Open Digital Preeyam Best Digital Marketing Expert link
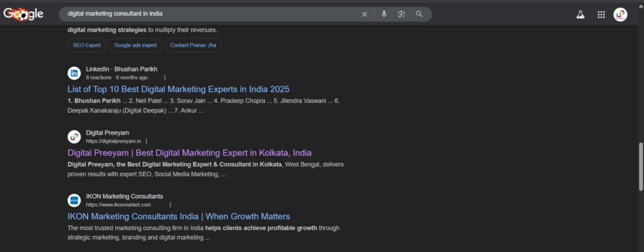The height and width of the screenshot is (252, 644). pos(189,152)
